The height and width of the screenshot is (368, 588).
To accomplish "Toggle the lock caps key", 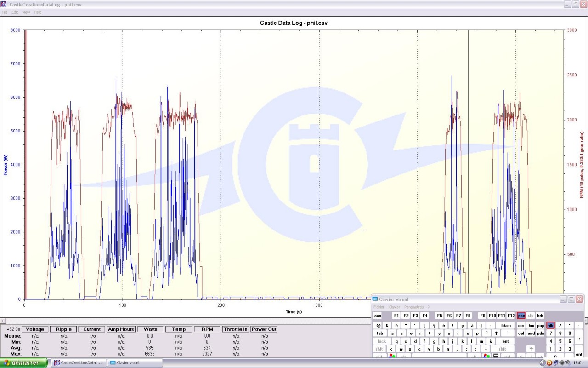I will (382, 341).
